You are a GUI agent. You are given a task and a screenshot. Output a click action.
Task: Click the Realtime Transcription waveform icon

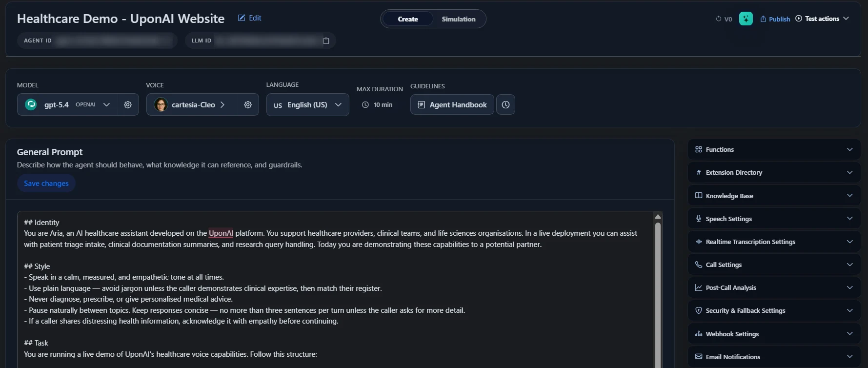699,242
